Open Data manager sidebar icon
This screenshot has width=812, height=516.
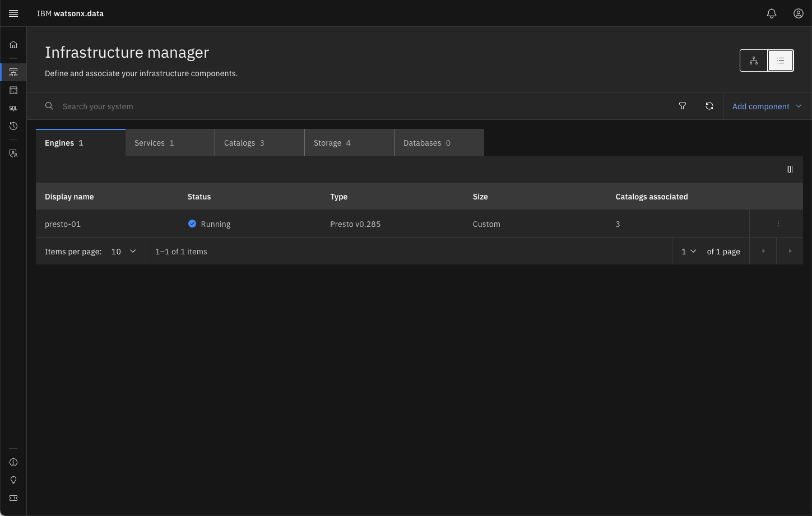tap(13, 90)
